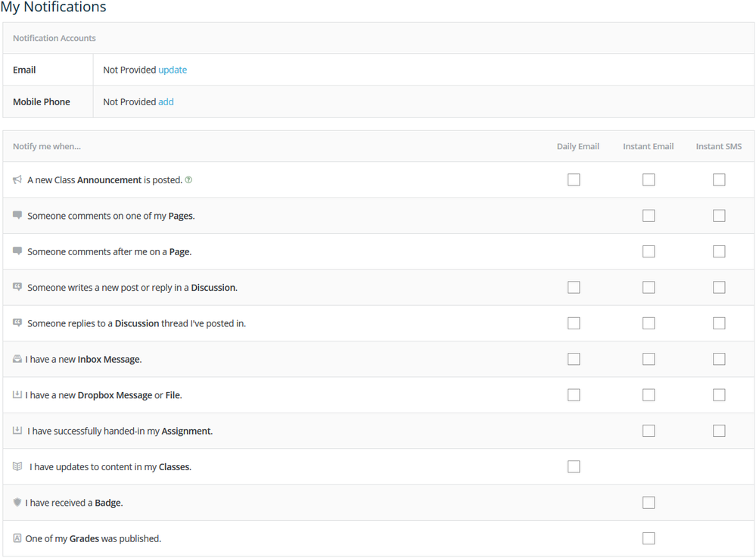The image size is (756, 558).
Task: Enable Instant SMS for handed-in Assignment
Action: pyautogui.click(x=719, y=431)
